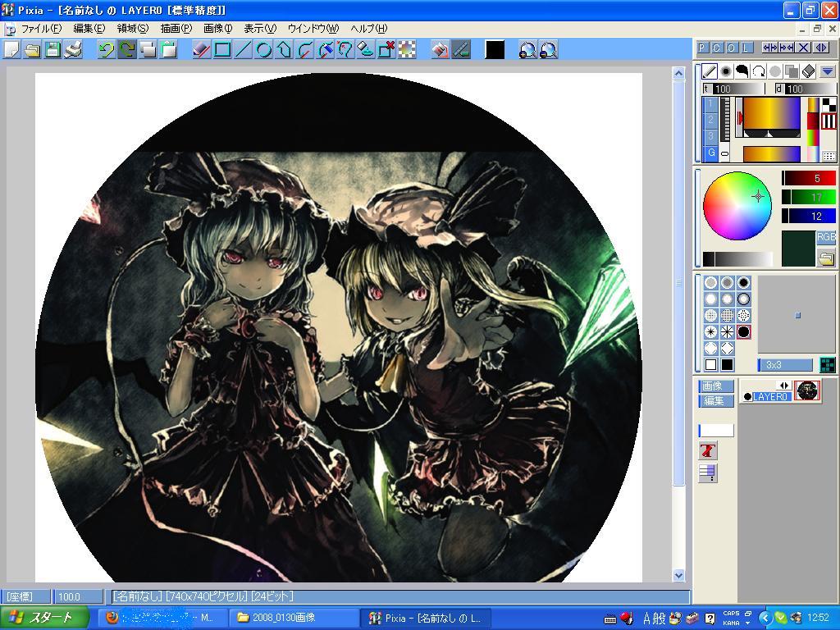
Task: Select the paint bucket fill tool
Action: (441, 50)
